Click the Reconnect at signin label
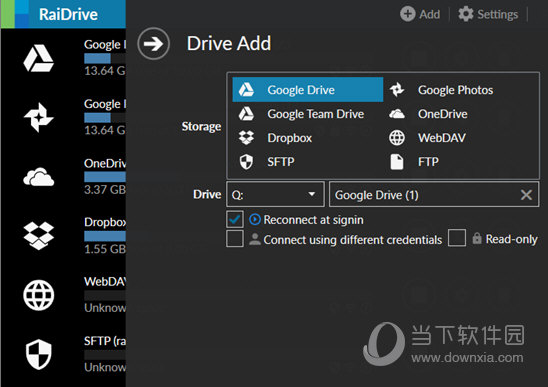The image size is (548, 387). pos(313,220)
